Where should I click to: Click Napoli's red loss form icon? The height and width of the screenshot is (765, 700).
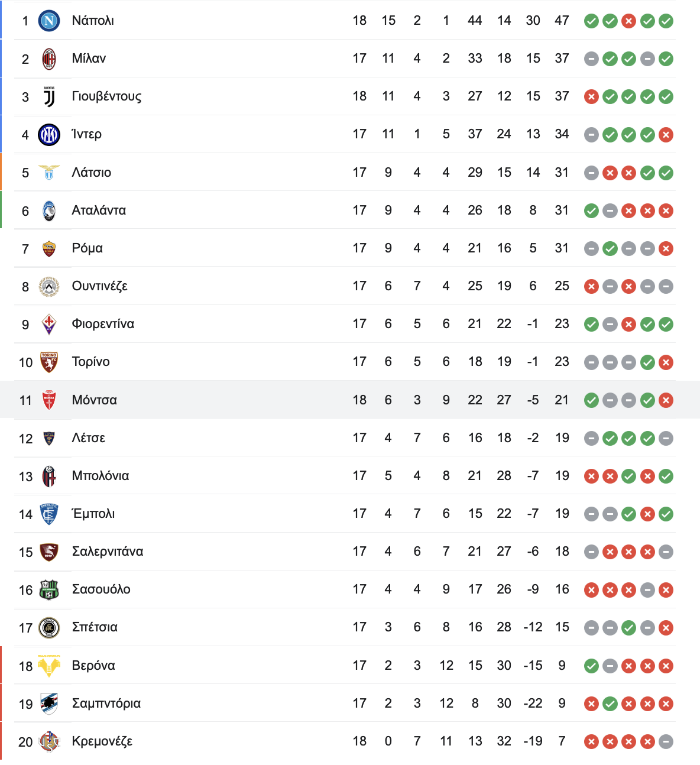628,21
